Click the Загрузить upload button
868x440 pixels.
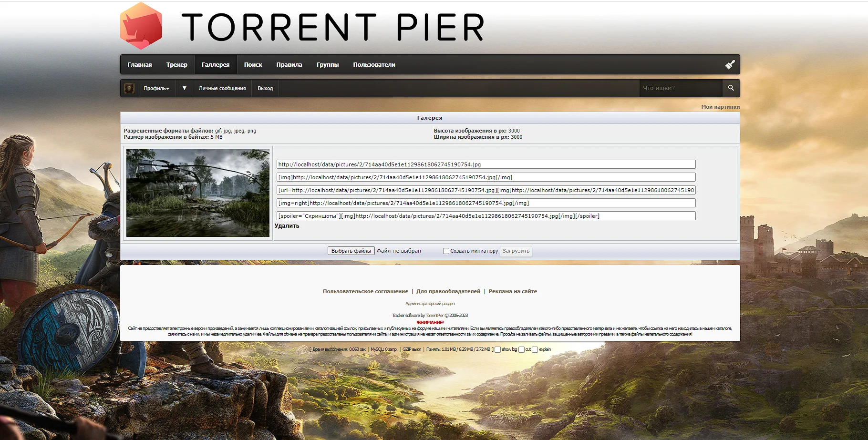[x=516, y=251]
